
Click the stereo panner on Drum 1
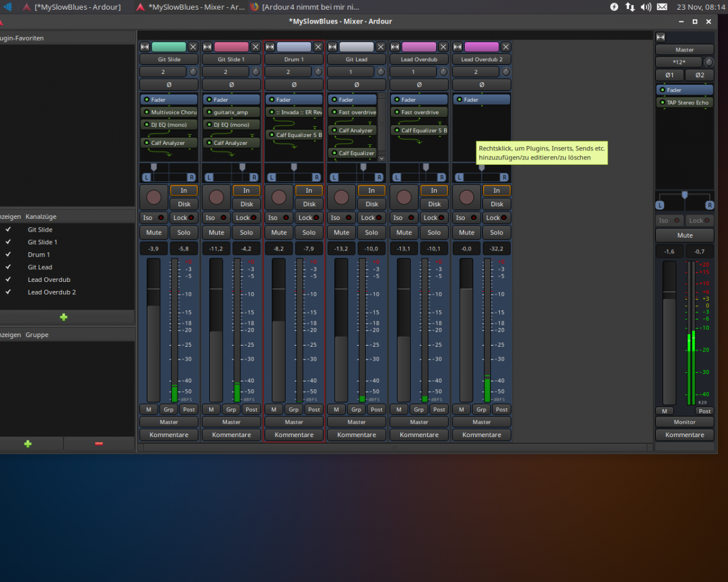click(294, 172)
